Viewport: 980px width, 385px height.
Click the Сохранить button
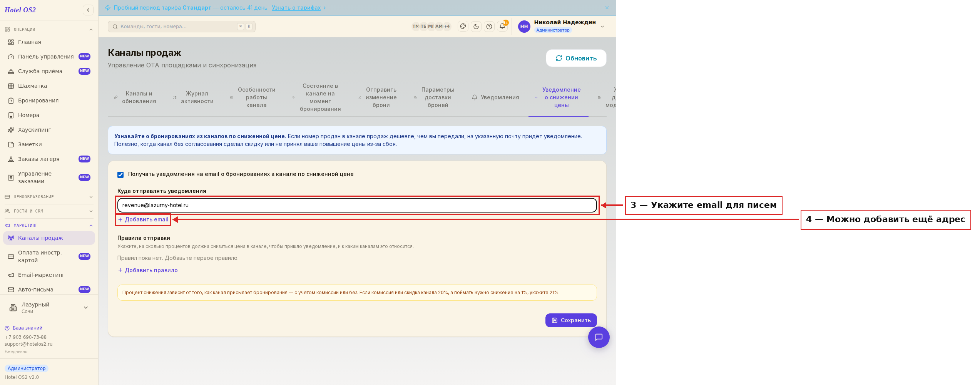(x=571, y=320)
